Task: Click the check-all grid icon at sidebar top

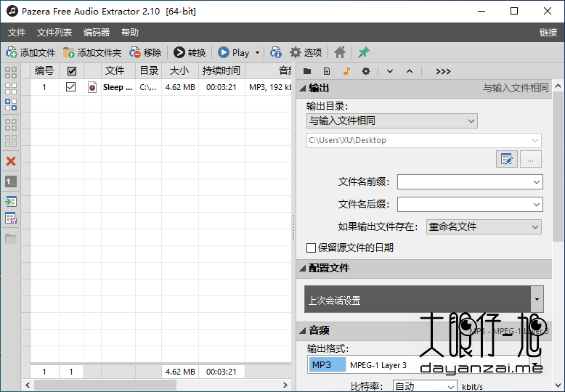Action: click(x=11, y=73)
